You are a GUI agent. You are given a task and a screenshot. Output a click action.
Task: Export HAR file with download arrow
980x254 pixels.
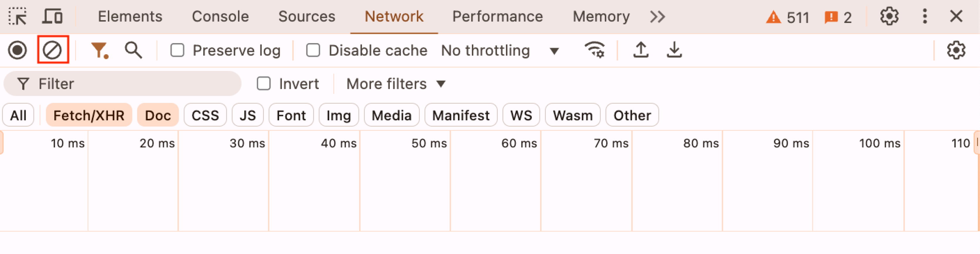pyautogui.click(x=674, y=50)
